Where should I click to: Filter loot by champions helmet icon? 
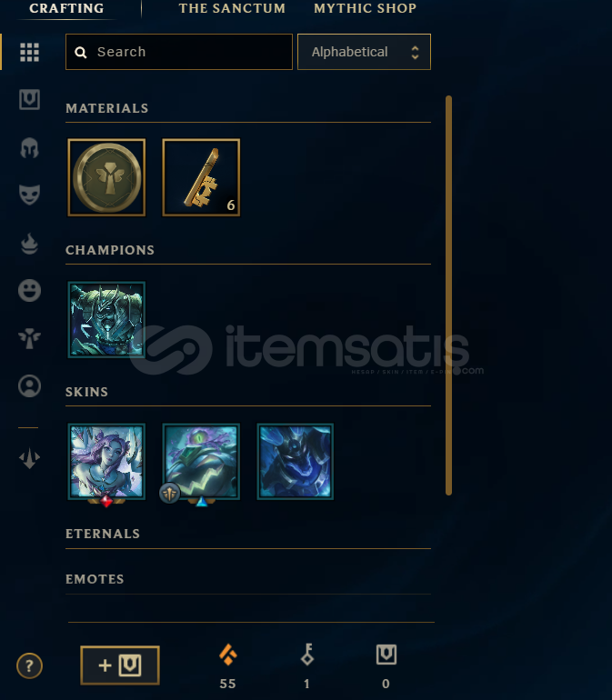(x=29, y=148)
